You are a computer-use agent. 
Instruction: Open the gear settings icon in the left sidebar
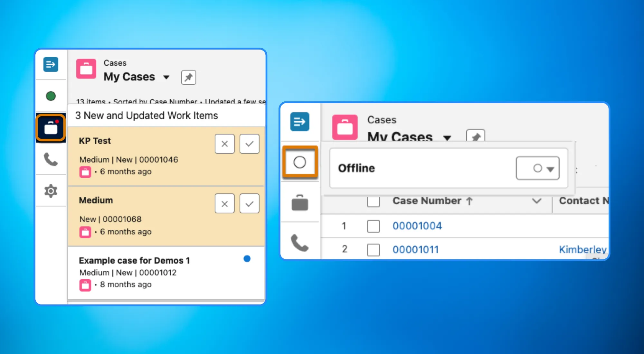coord(51,191)
